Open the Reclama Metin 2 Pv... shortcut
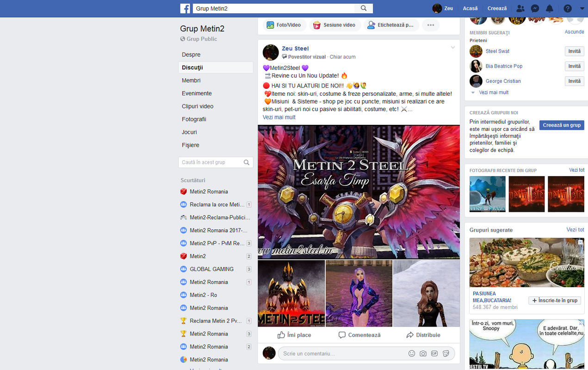 (x=216, y=321)
